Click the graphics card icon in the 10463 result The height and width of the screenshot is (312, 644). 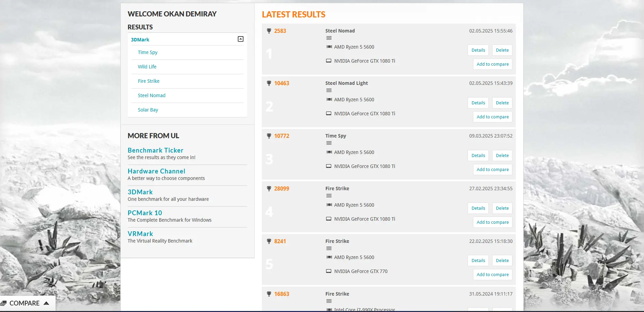328,114
